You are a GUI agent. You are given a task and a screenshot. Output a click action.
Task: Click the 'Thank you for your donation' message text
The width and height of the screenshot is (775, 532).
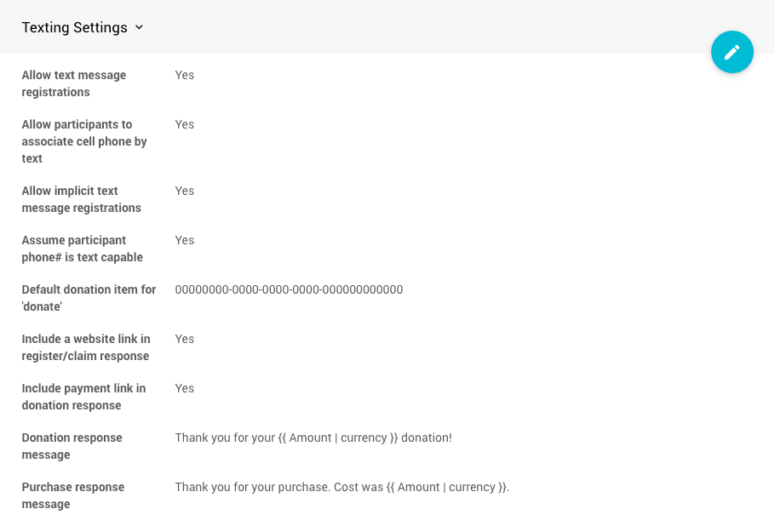(x=313, y=438)
